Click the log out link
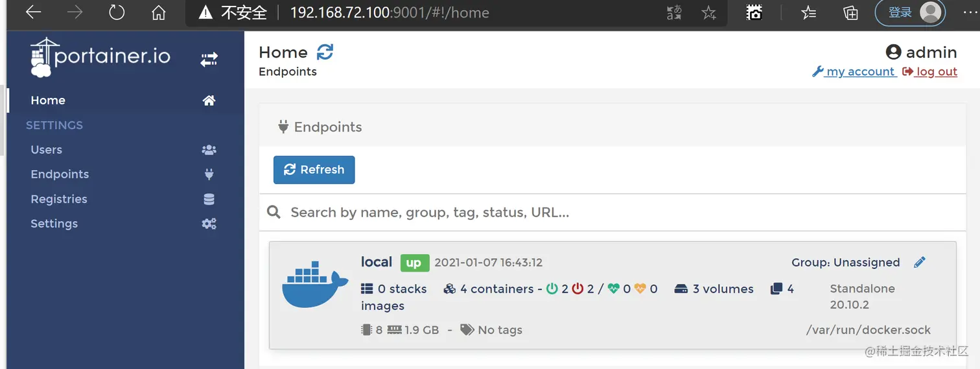Viewport: 980px width, 369px height. [x=929, y=71]
